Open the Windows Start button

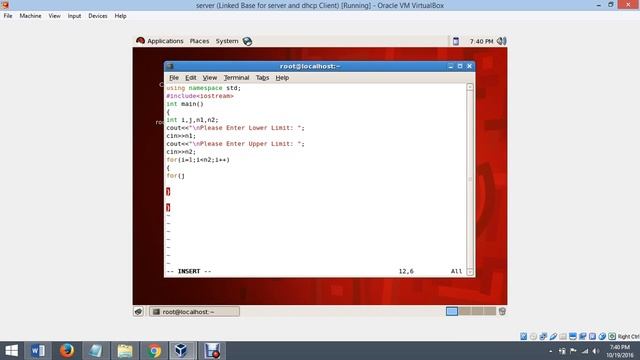[x=11, y=351]
